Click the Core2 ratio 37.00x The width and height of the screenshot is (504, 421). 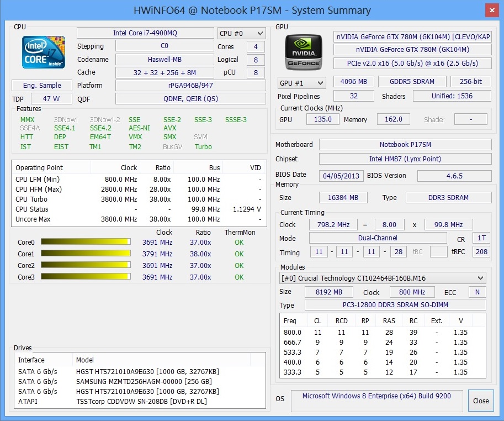pyautogui.click(x=200, y=265)
